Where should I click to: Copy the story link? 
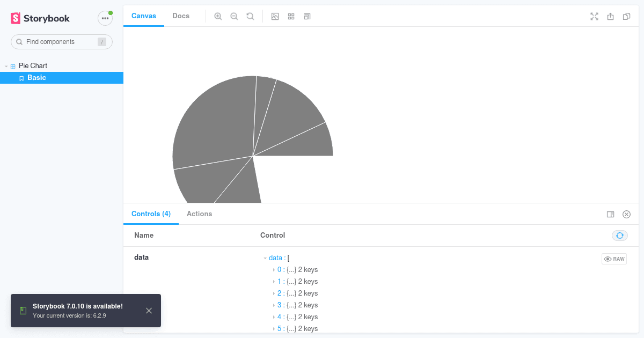click(x=626, y=16)
